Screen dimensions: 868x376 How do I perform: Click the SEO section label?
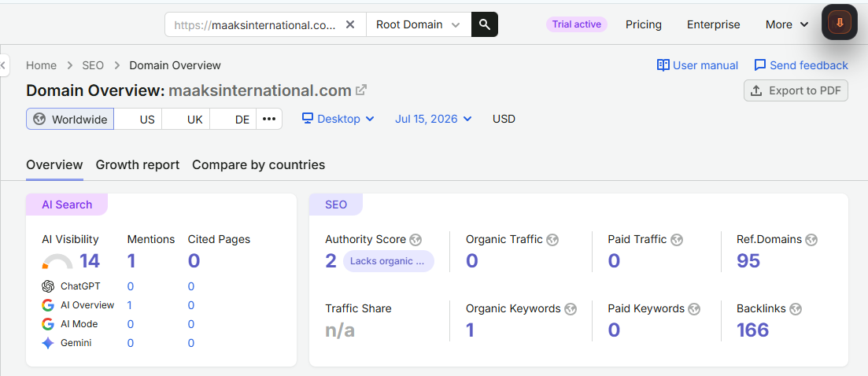pyautogui.click(x=336, y=205)
